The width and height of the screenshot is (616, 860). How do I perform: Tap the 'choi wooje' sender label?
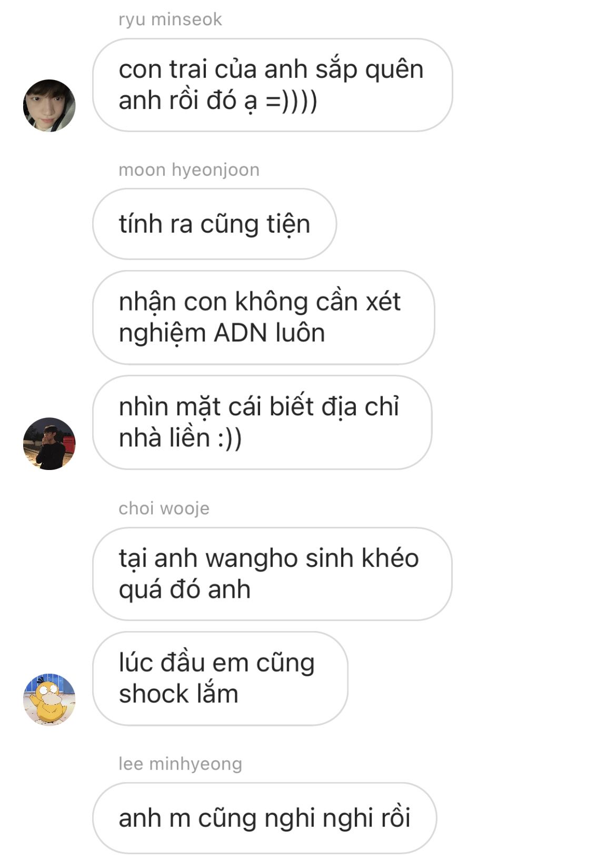click(164, 508)
